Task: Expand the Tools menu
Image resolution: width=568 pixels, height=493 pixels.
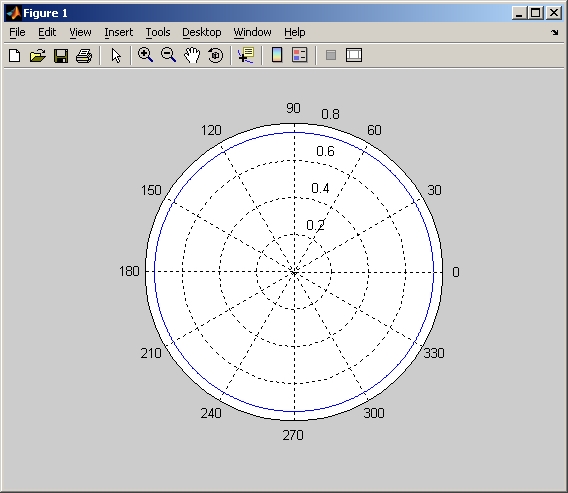Action: (x=158, y=32)
